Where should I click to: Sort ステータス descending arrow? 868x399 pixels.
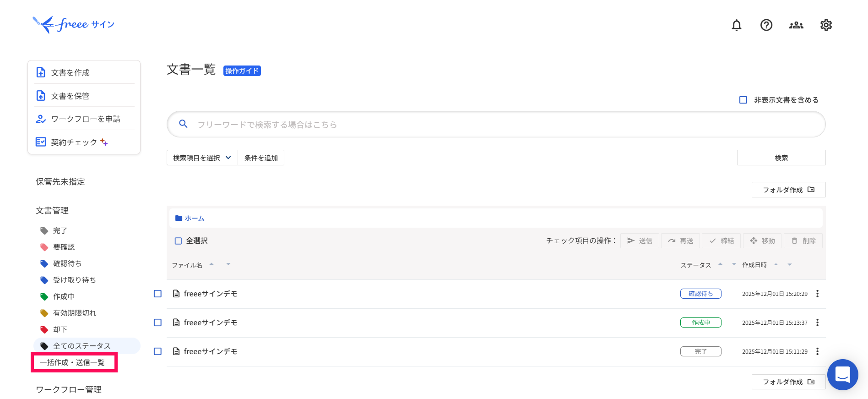pyautogui.click(x=734, y=264)
